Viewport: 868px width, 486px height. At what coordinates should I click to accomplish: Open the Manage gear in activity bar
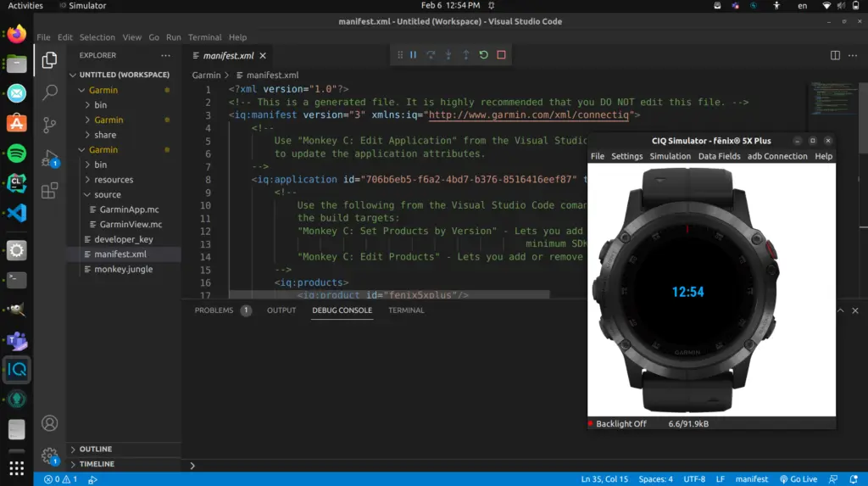tap(49, 456)
